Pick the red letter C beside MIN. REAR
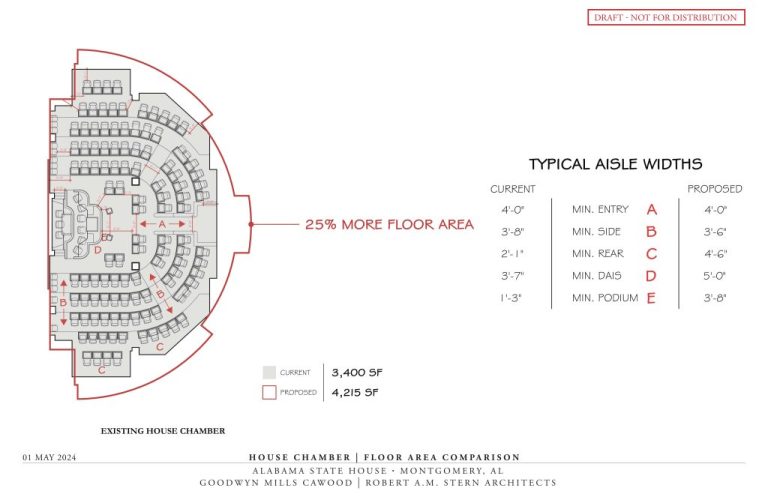Screen dimensions: 768x497 pyautogui.click(x=651, y=254)
